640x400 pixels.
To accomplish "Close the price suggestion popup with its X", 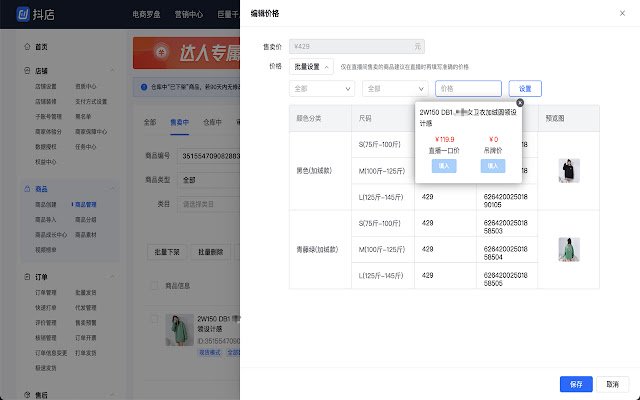I will click(520, 103).
